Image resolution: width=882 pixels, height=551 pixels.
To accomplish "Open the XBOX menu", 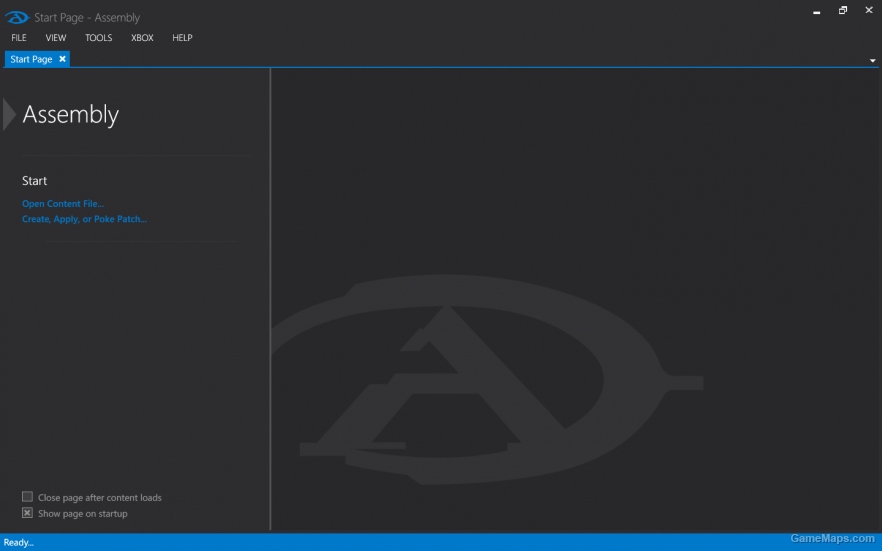I will click(142, 38).
